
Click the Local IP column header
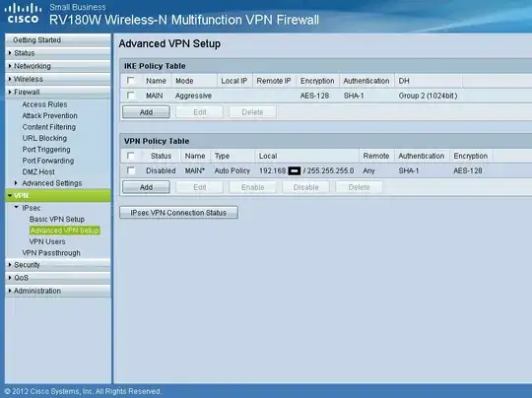(x=234, y=81)
